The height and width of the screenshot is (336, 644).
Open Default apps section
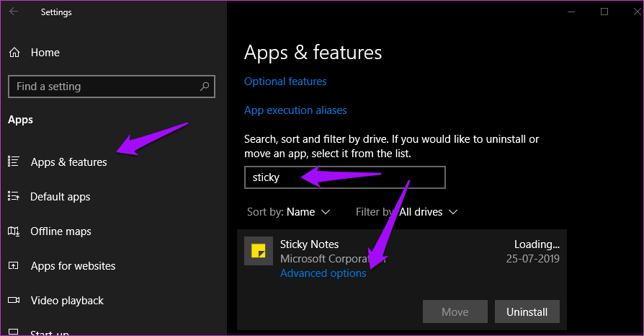coord(60,197)
